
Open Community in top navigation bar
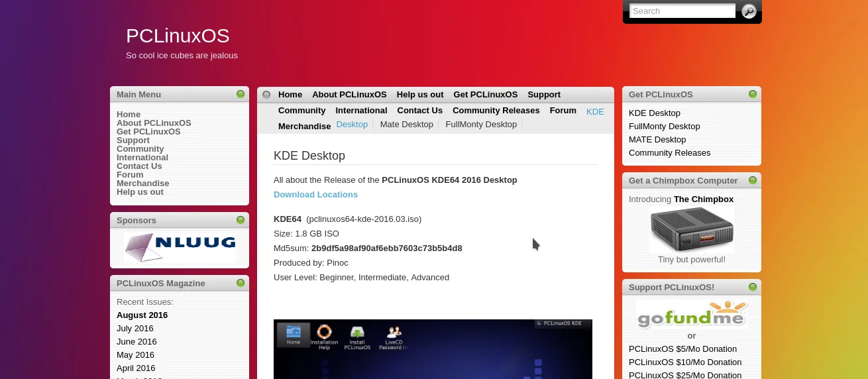[x=301, y=111]
